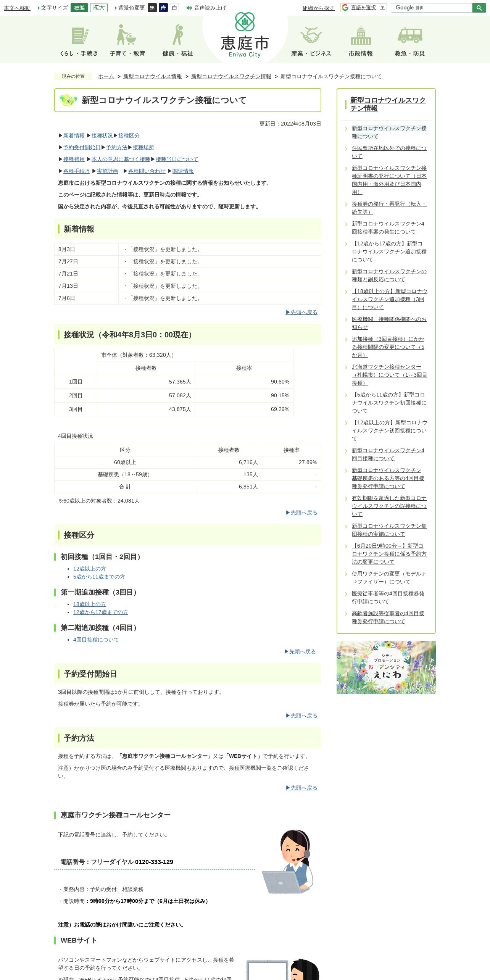Open the 市政情報 building icon

coord(361,41)
